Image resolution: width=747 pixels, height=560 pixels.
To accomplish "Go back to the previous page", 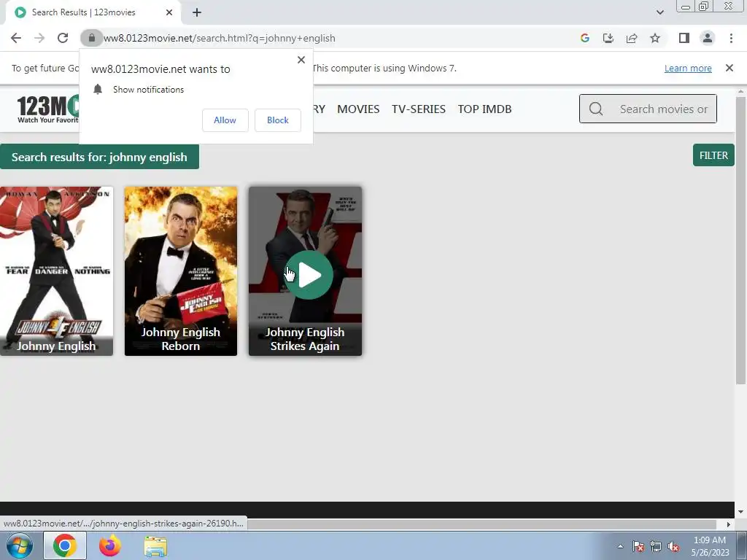I will (16, 38).
